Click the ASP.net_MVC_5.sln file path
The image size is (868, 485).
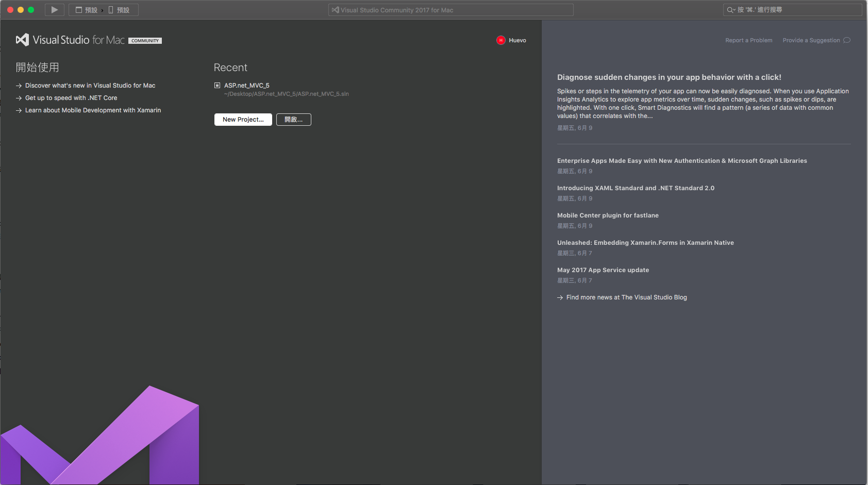tap(287, 94)
